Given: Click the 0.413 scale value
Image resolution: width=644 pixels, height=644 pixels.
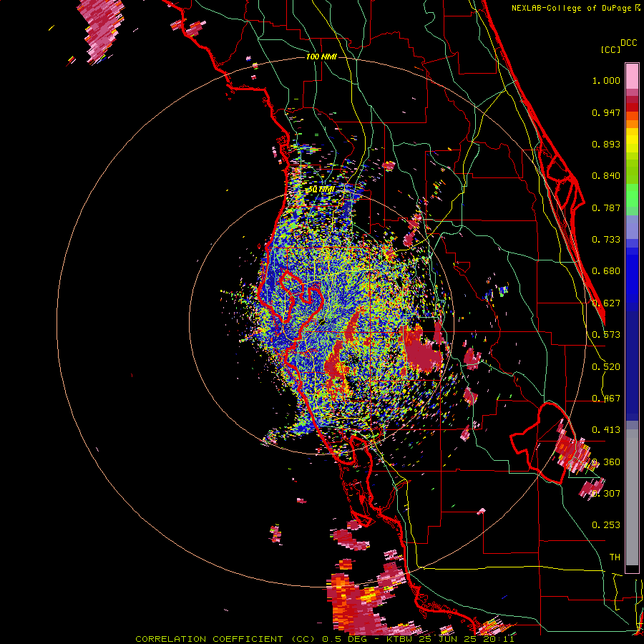Looking at the screenshot, I should pos(606,430).
